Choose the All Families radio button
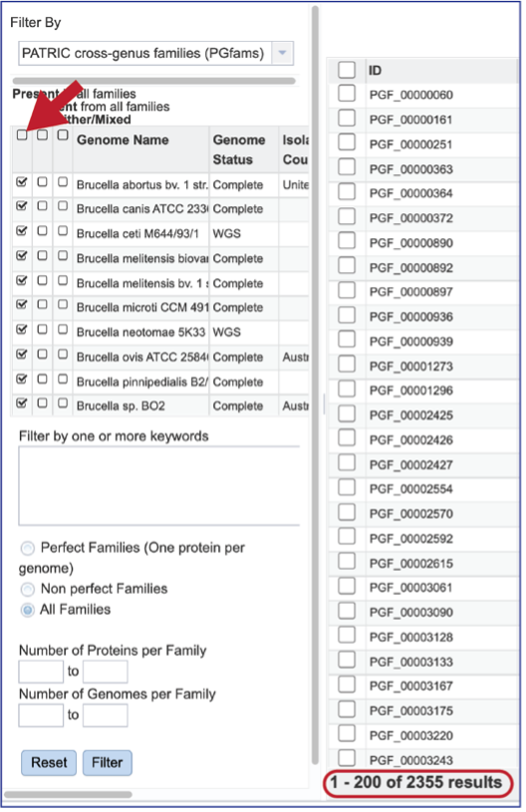 [x=28, y=610]
